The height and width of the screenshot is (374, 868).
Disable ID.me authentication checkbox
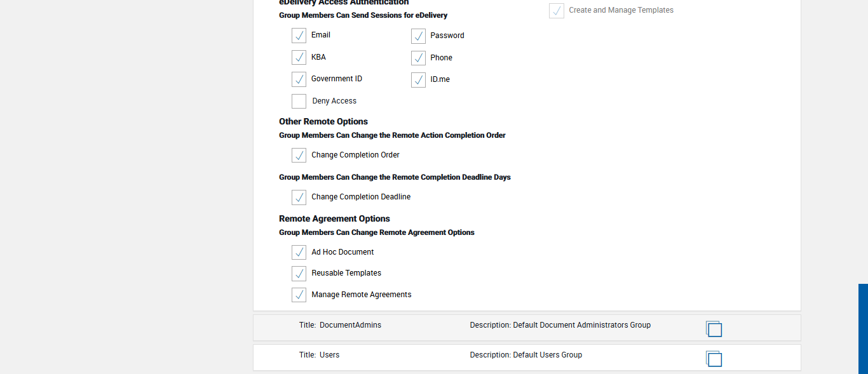pos(418,80)
